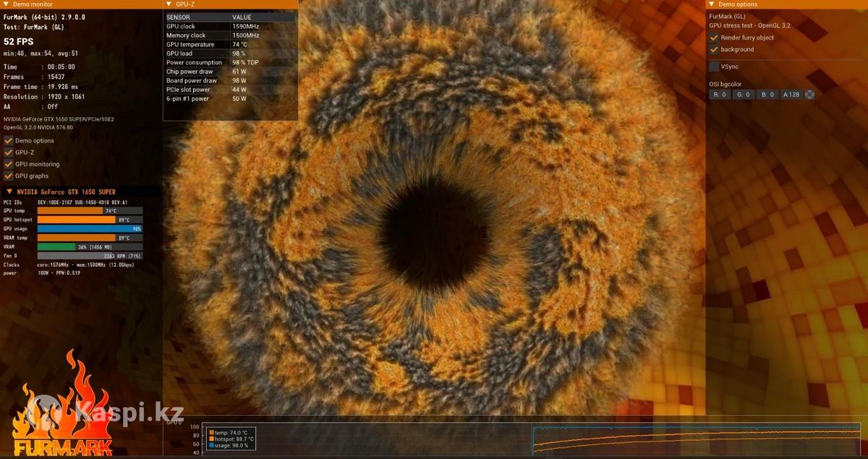Uncheck Render furry object option
Screen dimensions: 868x459
tap(714, 38)
